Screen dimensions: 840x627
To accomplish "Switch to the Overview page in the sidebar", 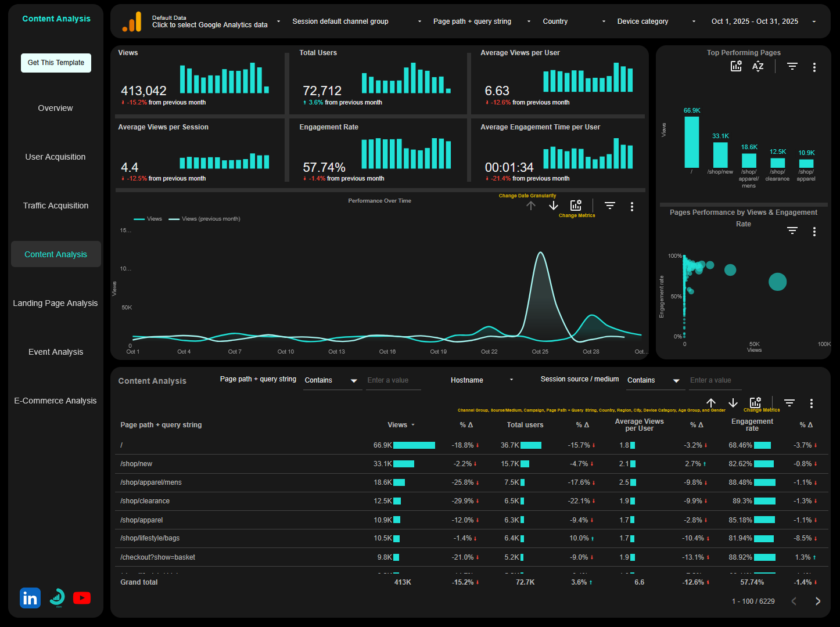I will tap(55, 108).
